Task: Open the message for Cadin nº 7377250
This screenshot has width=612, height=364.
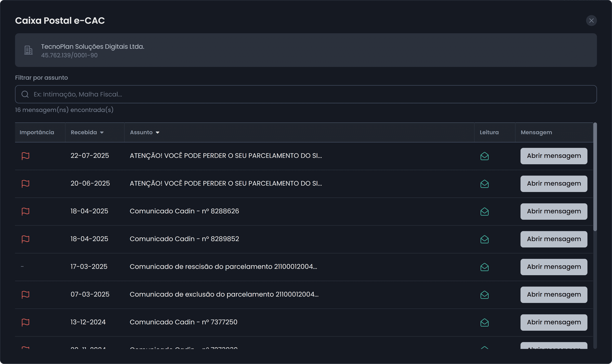Action: coord(554,322)
